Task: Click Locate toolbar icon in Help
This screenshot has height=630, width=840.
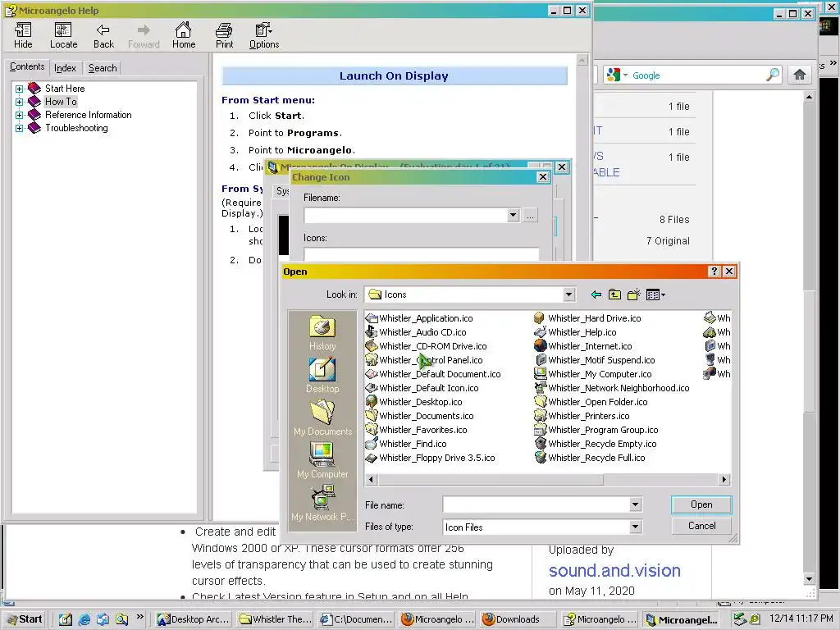Action: [63, 36]
